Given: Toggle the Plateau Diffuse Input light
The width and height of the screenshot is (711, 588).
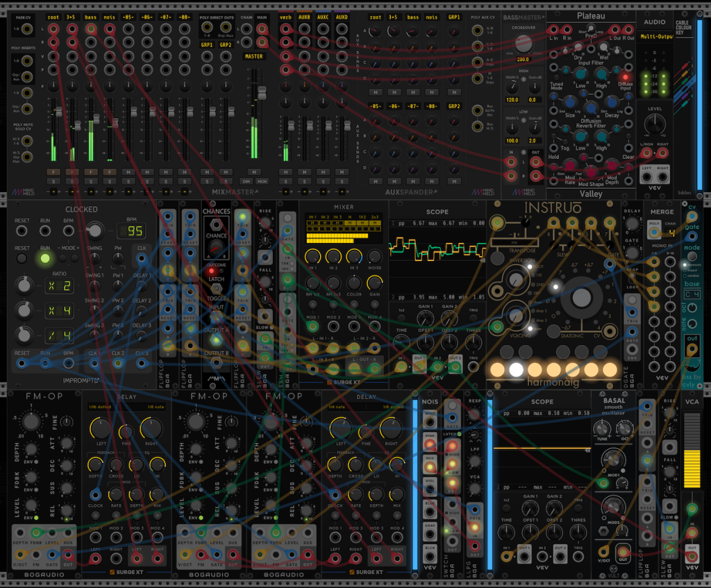Looking at the screenshot, I should pyautogui.click(x=625, y=77).
